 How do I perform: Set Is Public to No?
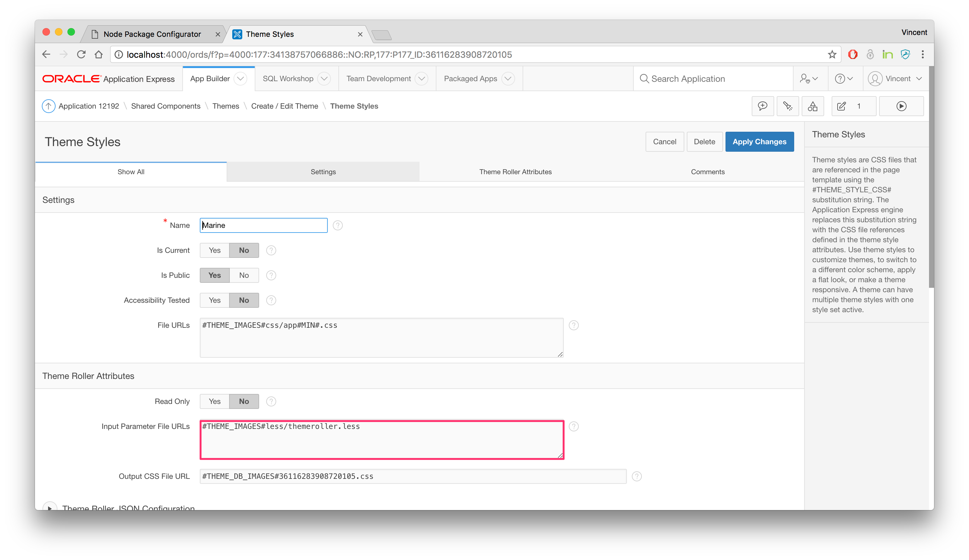point(244,275)
